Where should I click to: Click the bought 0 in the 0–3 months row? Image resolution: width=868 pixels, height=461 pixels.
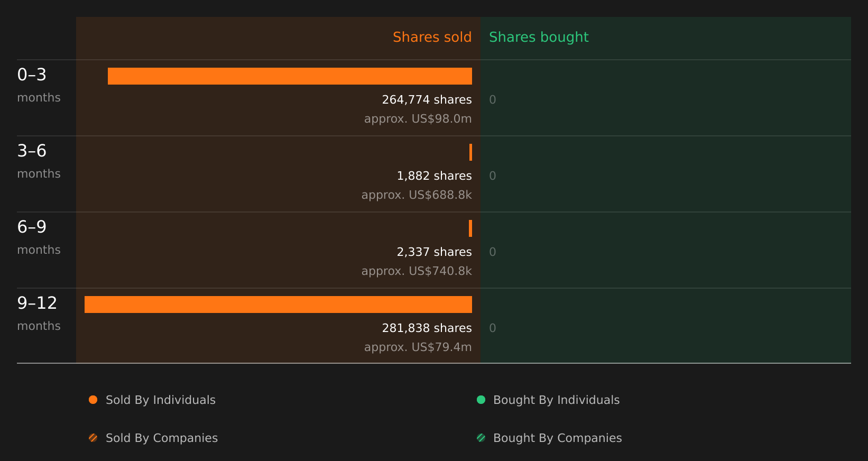(493, 100)
